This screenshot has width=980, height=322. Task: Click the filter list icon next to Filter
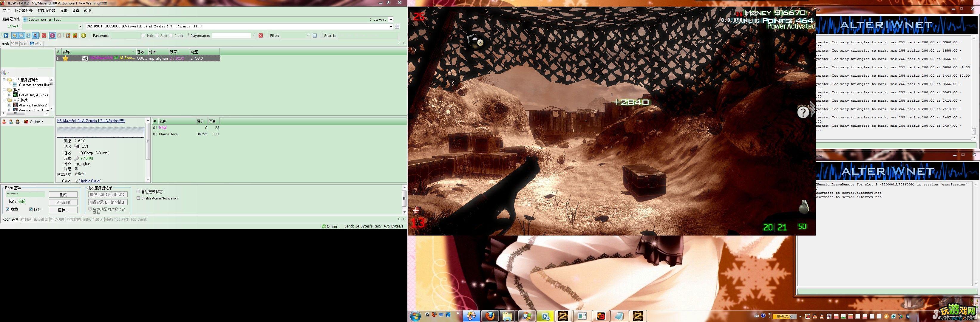click(x=315, y=35)
